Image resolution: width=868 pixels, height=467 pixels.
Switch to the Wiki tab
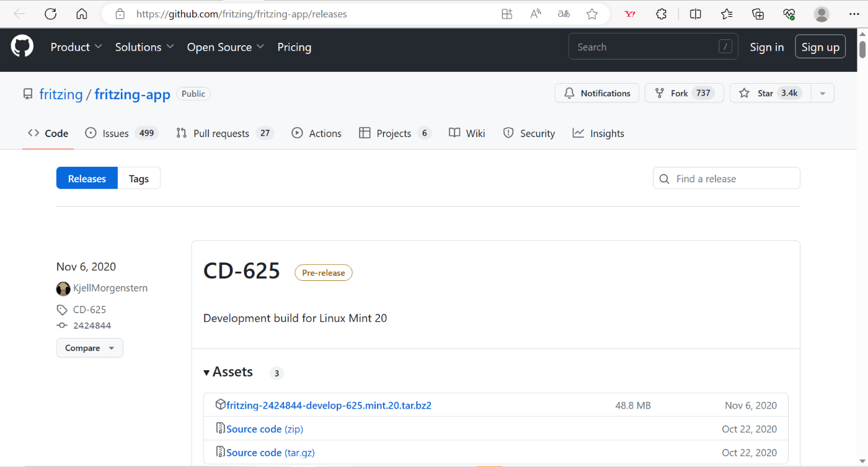coord(467,133)
